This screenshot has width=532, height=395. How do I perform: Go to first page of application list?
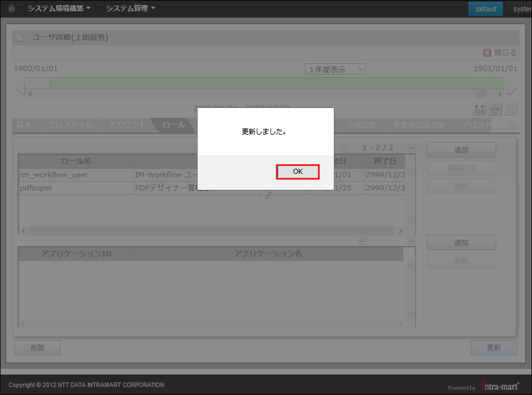pos(362,241)
